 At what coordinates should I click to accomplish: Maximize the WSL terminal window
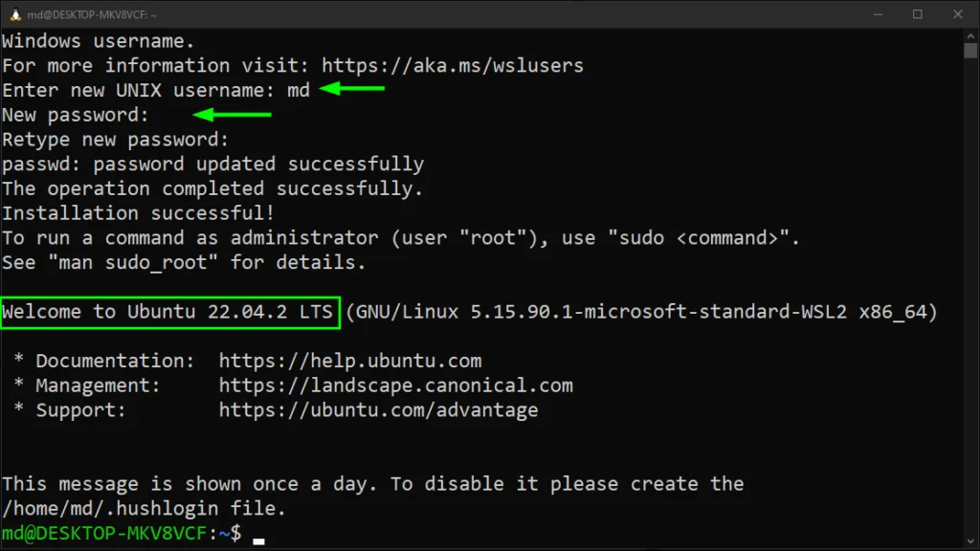click(918, 13)
